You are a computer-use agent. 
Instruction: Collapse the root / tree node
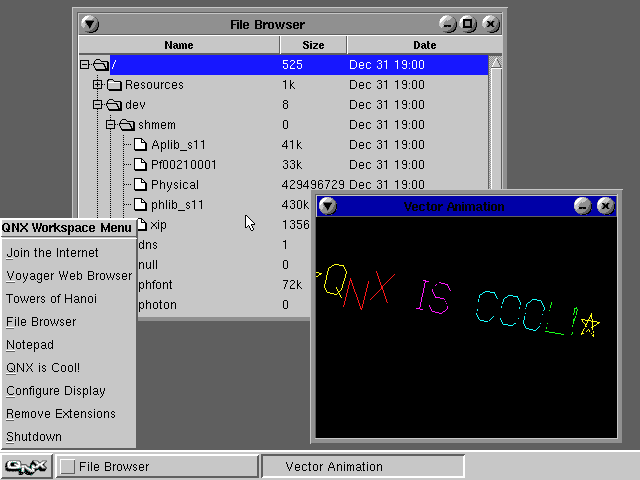(x=84, y=64)
